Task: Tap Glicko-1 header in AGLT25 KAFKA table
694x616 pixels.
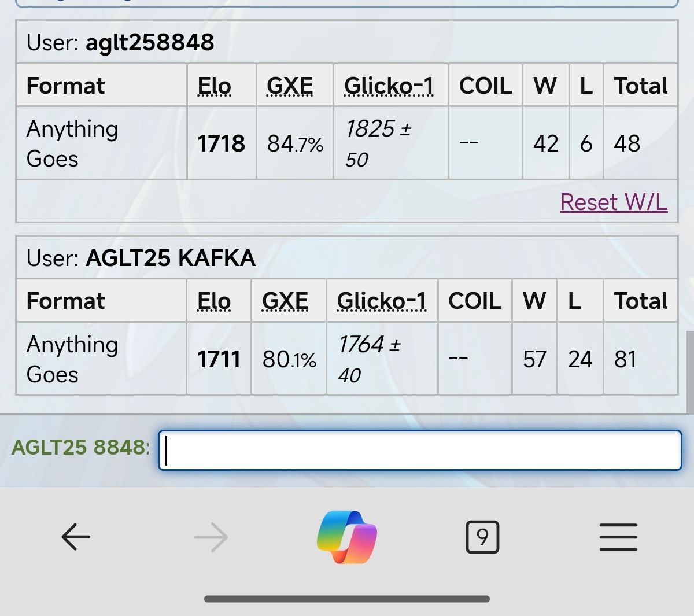Action: click(x=382, y=301)
